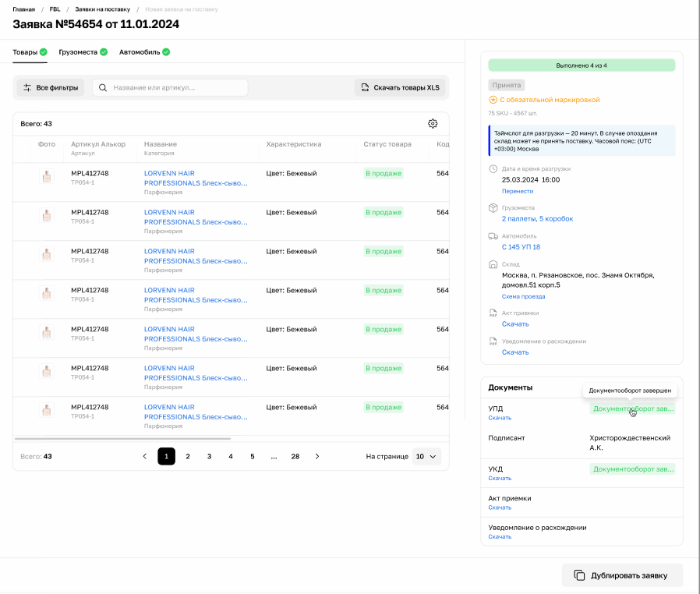Click the magnifier search icon
The width and height of the screenshot is (700, 594).
coord(103,87)
